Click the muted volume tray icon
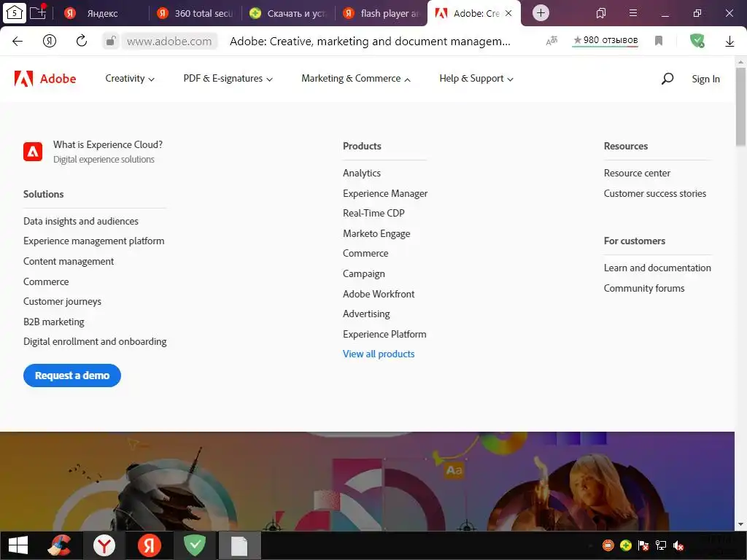Image resolution: width=747 pixels, height=560 pixels. 678,545
